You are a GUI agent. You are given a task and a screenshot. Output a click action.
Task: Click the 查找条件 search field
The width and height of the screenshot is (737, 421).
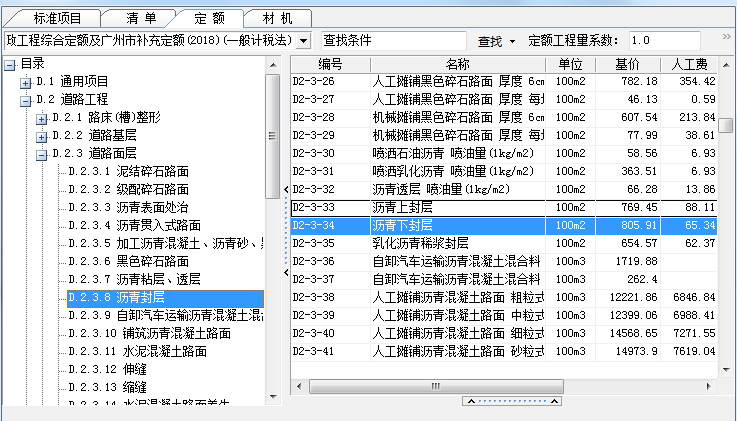(393, 41)
